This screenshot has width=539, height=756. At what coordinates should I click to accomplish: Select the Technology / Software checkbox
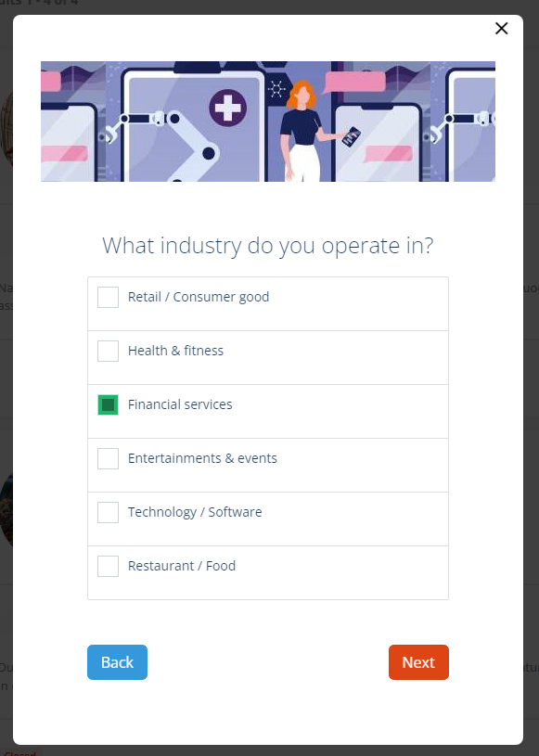[x=108, y=513]
